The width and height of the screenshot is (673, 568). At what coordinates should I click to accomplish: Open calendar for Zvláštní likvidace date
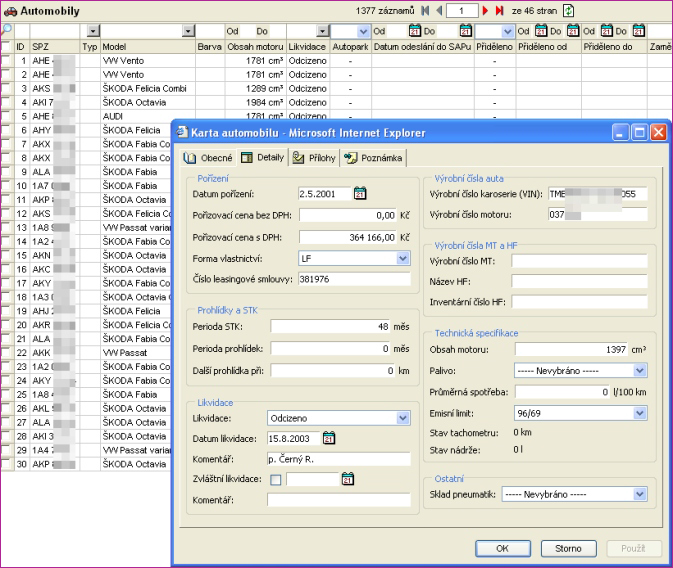(x=348, y=479)
